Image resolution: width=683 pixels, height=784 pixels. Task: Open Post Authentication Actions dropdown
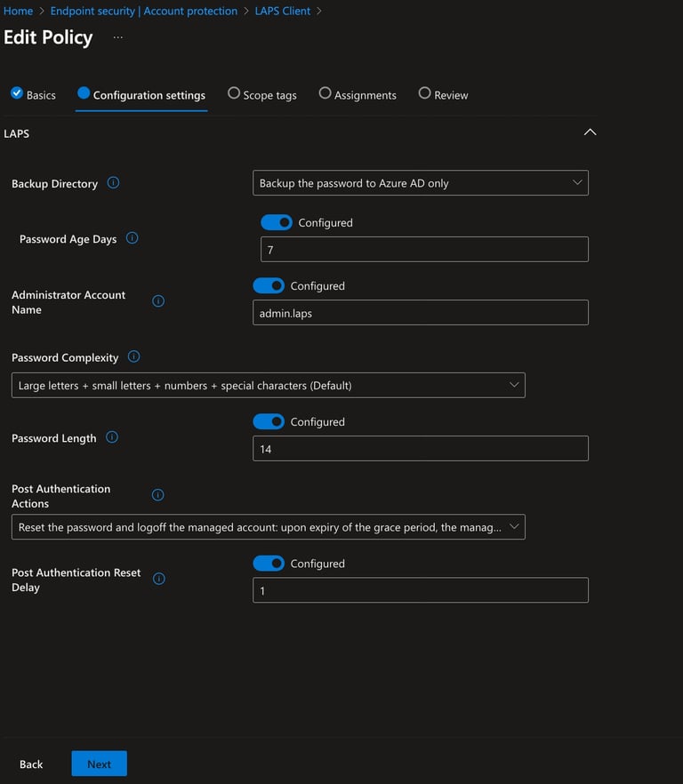tap(269, 527)
